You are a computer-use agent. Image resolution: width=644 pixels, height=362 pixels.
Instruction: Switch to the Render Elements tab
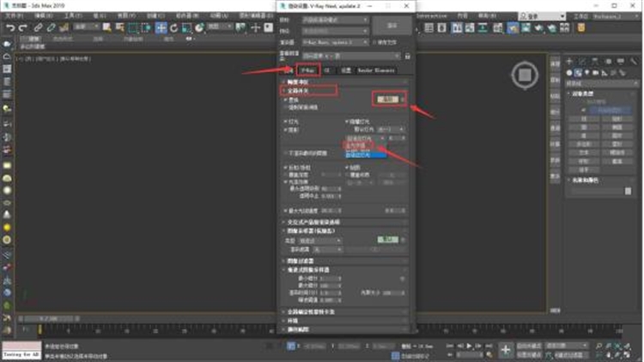[x=376, y=70]
